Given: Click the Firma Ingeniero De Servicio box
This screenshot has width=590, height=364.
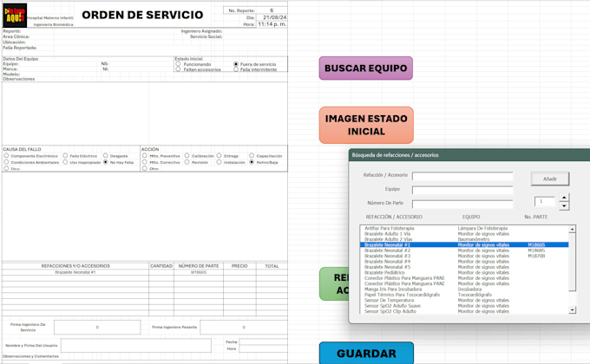Looking at the screenshot, I should [97, 327].
